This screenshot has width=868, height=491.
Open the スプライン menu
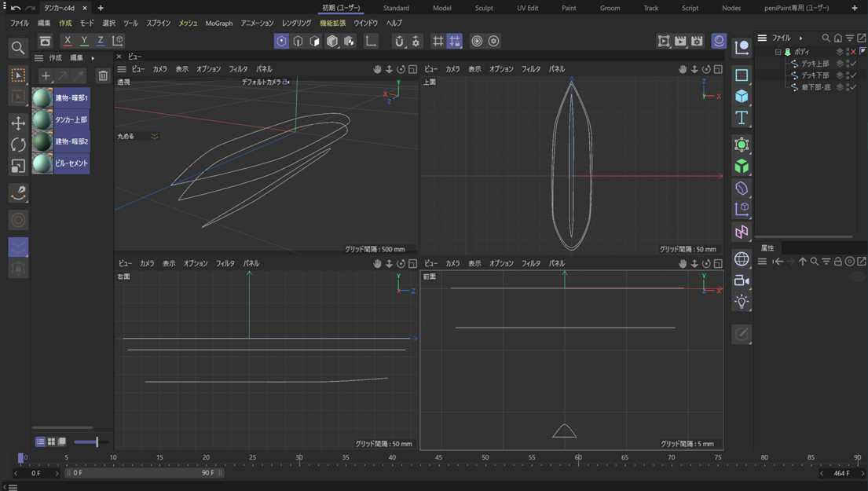158,24
